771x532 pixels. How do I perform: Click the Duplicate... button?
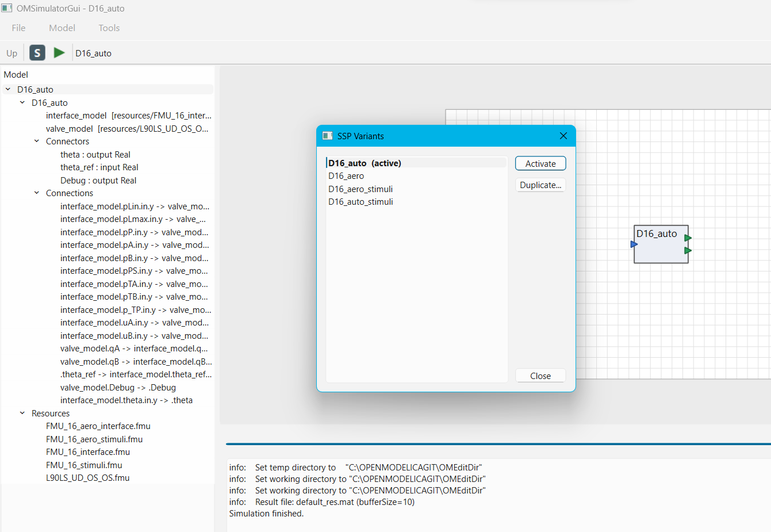coord(540,185)
